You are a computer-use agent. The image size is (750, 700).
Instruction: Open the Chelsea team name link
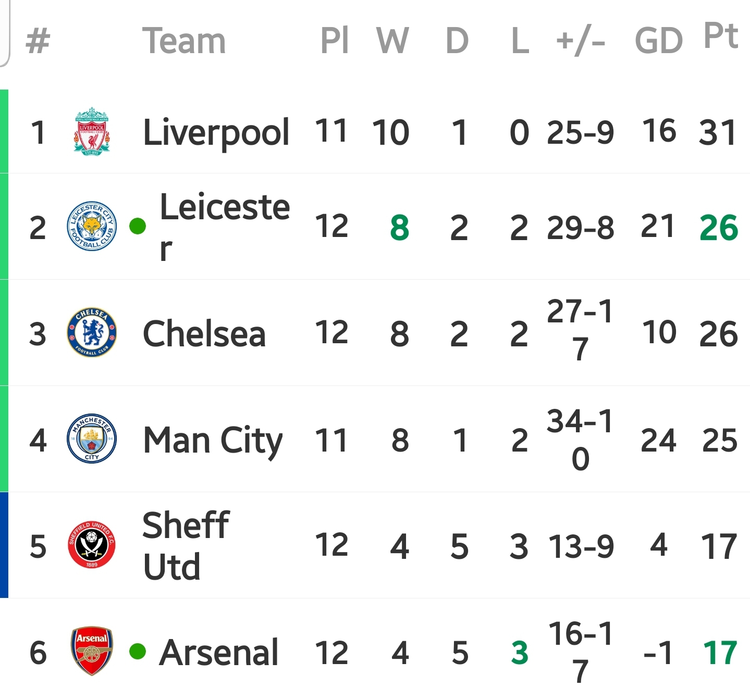[204, 333]
